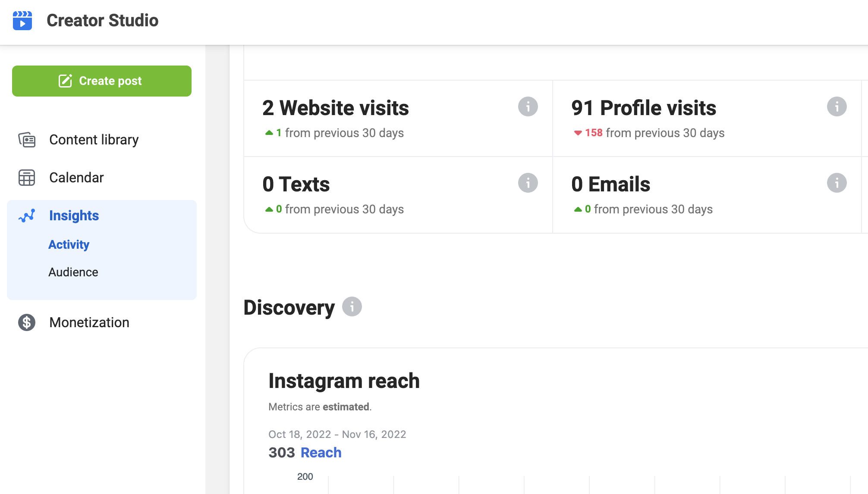Click the Monetization dollar icon
This screenshot has height=494, width=868.
pyautogui.click(x=27, y=322)
